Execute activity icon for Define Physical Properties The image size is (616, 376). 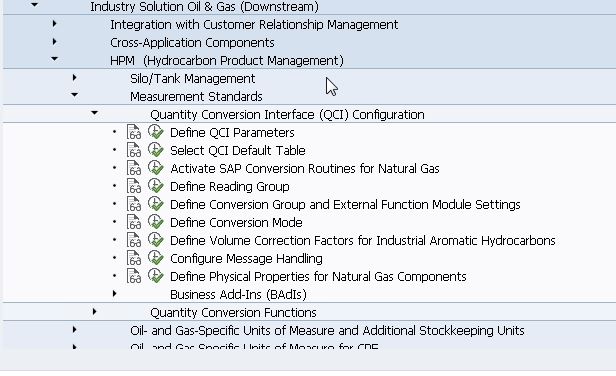tap(156, 276)
